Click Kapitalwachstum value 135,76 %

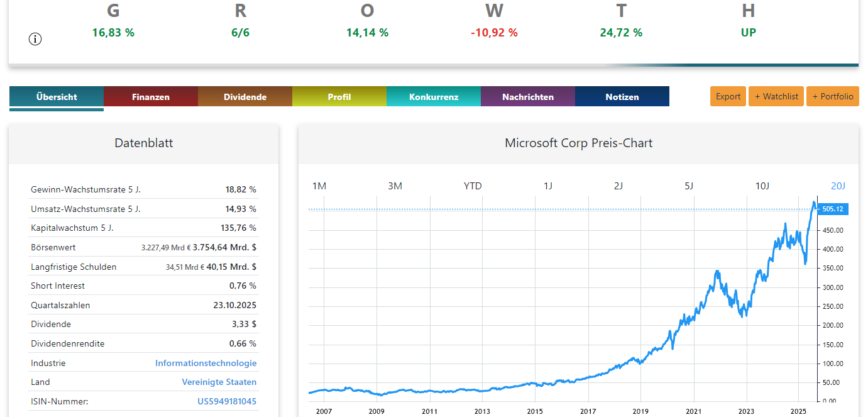(238, 228)
